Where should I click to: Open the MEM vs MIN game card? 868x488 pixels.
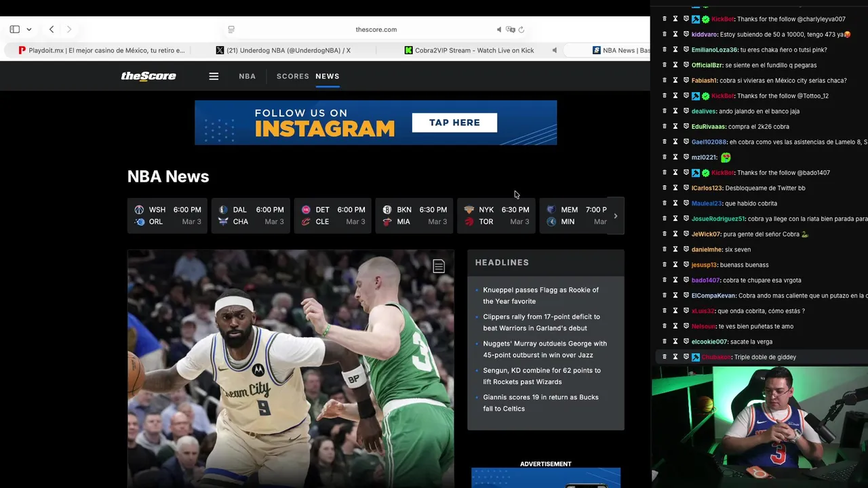point(573,216)
